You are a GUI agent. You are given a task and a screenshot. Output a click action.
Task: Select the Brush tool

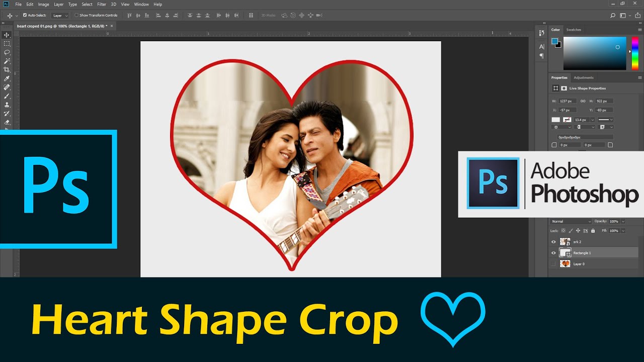click(7, 96)
